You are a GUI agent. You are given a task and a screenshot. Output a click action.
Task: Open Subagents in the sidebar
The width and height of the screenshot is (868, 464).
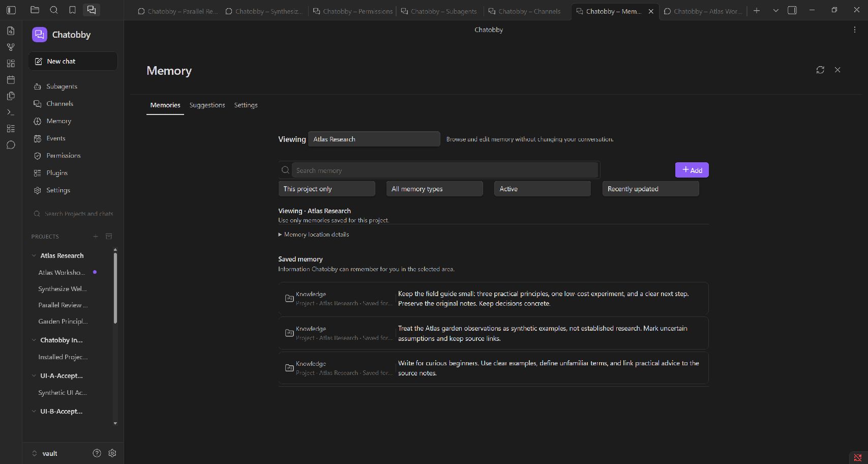pos(73,86)
